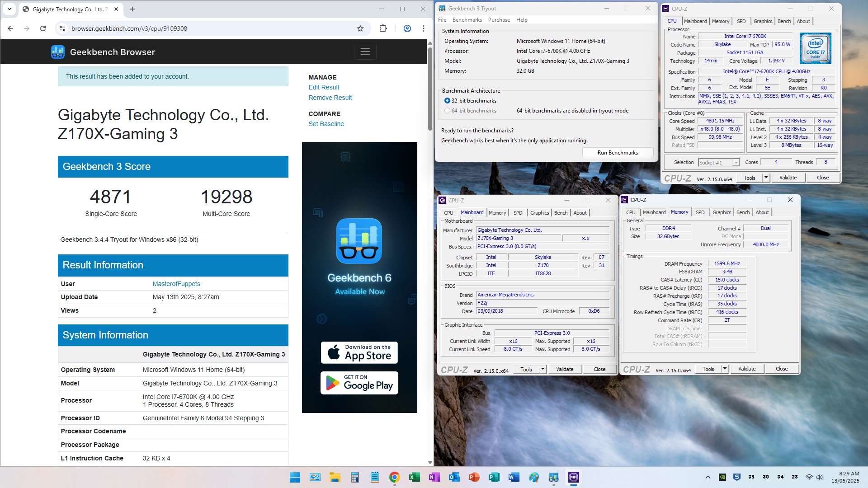Click the Remove Result link
This screenshot has height=488, width=868.
tap(330, 98)
